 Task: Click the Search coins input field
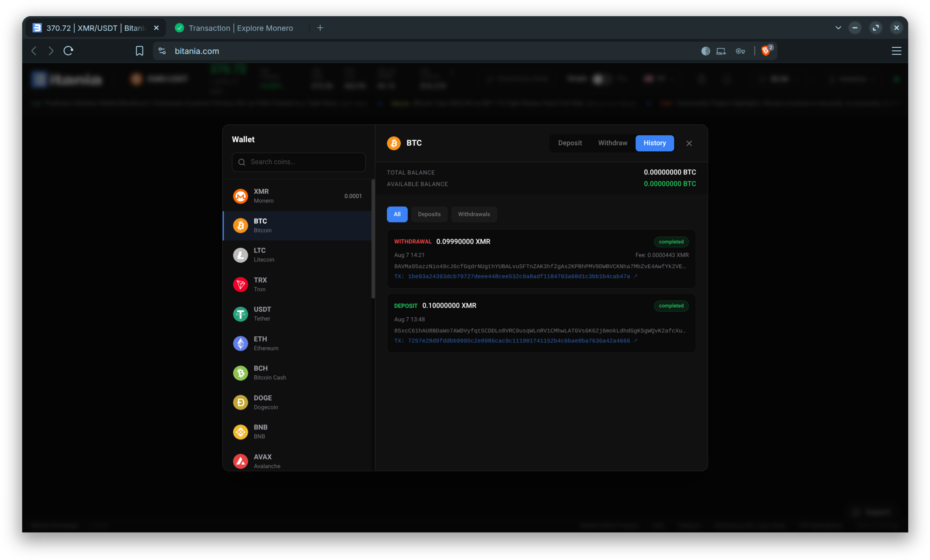(298, 162)
